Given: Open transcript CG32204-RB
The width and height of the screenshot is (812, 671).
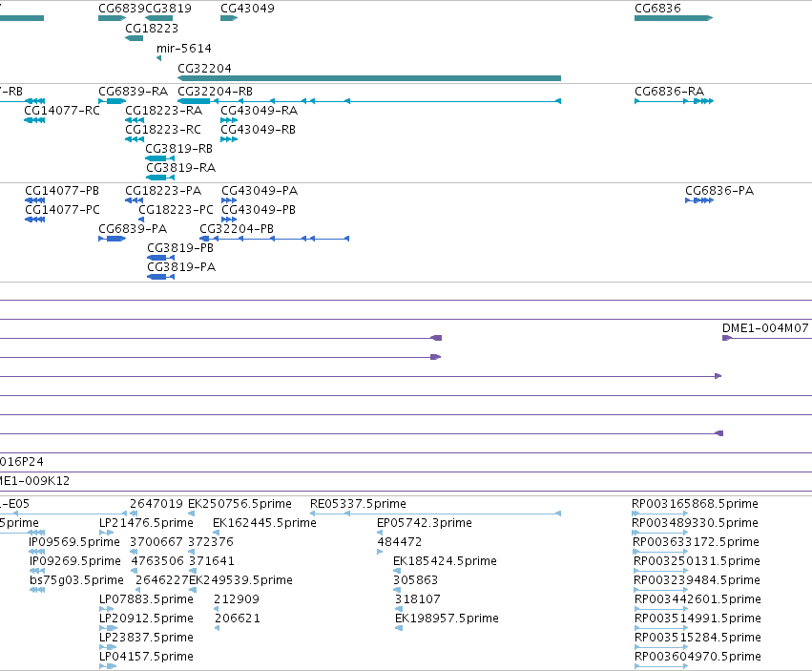Looking at the screenshot, I should pos(216,92).
